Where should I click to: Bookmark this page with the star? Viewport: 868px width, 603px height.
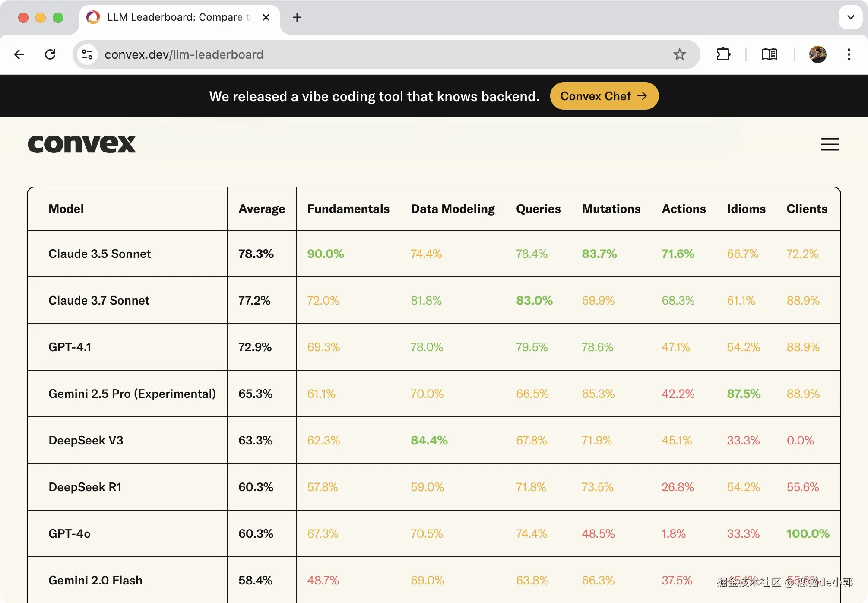(x=679, y=54)
